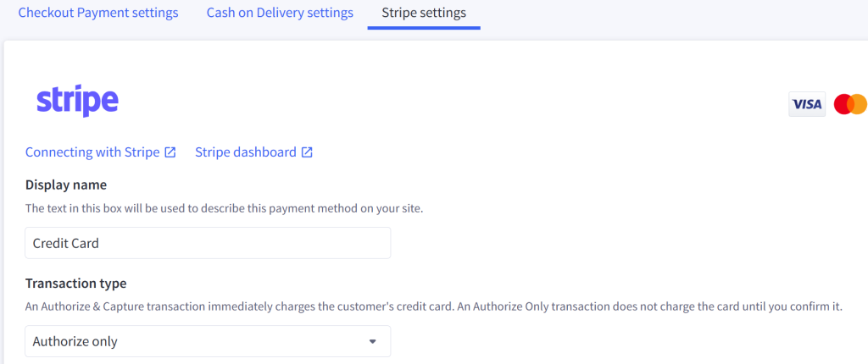This screenshot has width=868, height=364.
Task: Click the Credit Card text in field
Action: (x=66, y=243)
